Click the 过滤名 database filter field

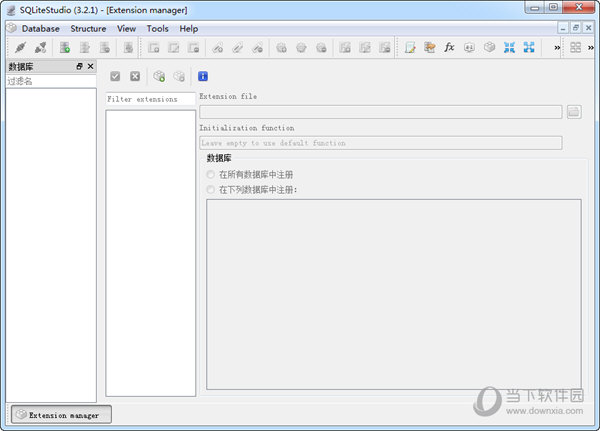[x=51, y=81]
